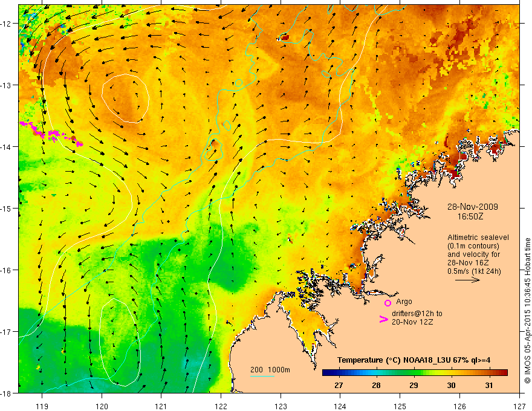
Task: Click the longitude axis label 124
Action: pos(340,406)
